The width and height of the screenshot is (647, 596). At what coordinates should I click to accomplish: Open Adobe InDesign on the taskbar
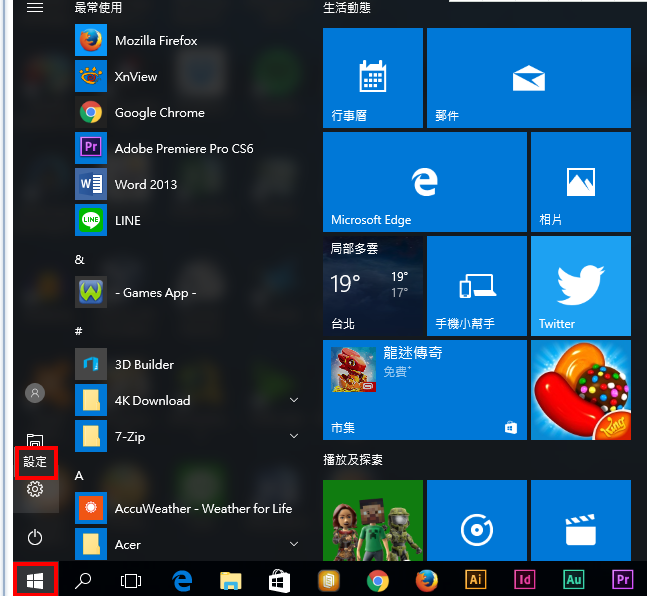coord(524,579)
